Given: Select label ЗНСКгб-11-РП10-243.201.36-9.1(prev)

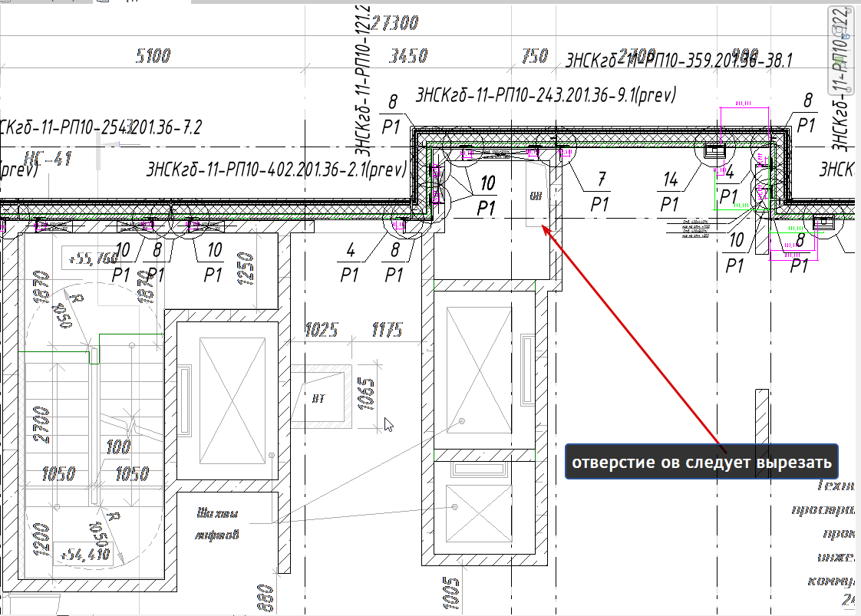Looking at the screenshot, I should click(x=546, y=95).
